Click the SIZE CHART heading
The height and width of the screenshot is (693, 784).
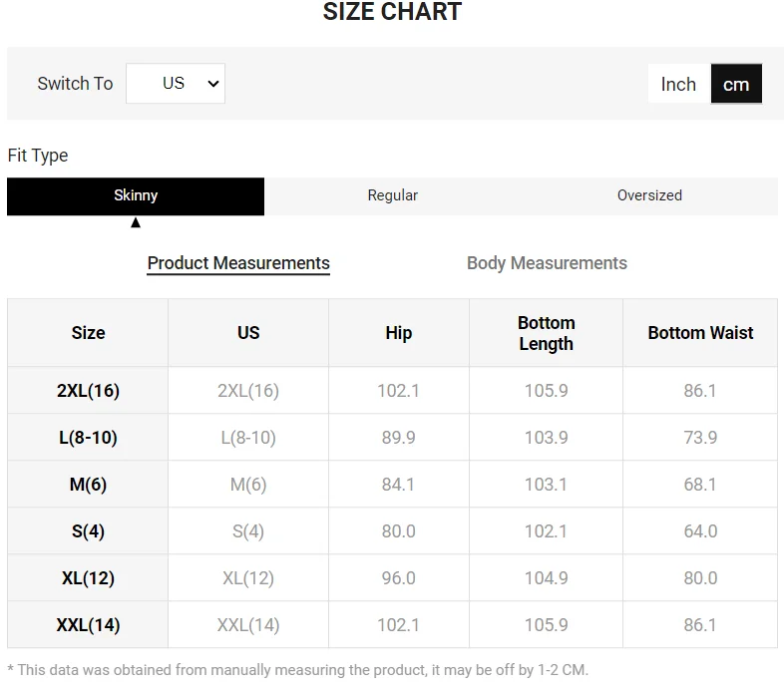392,12
